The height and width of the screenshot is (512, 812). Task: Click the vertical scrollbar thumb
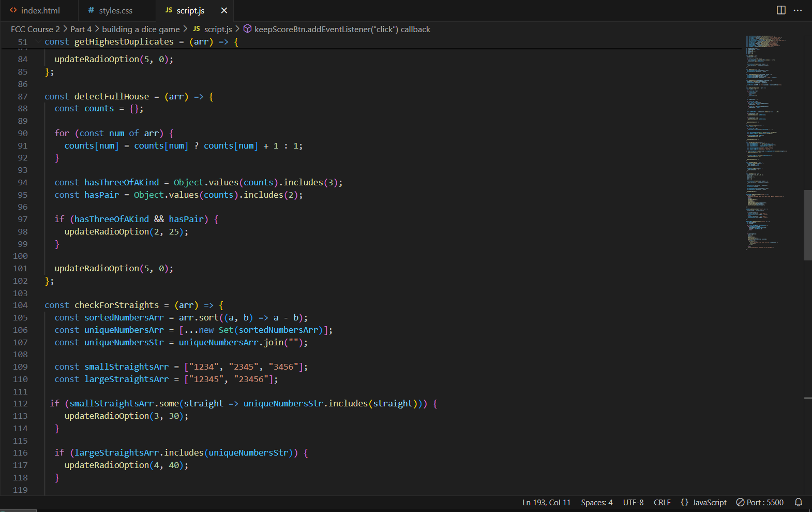coord(807,225)
